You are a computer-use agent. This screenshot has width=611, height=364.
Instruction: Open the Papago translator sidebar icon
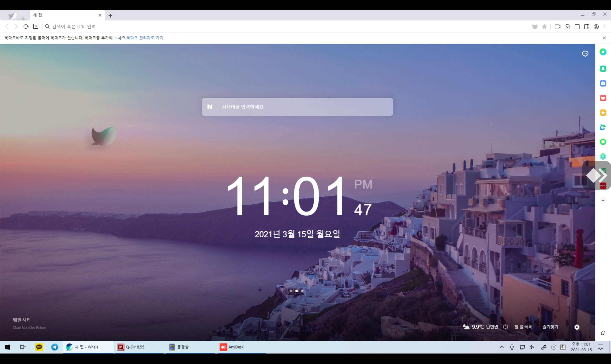[x=603, y=127]
